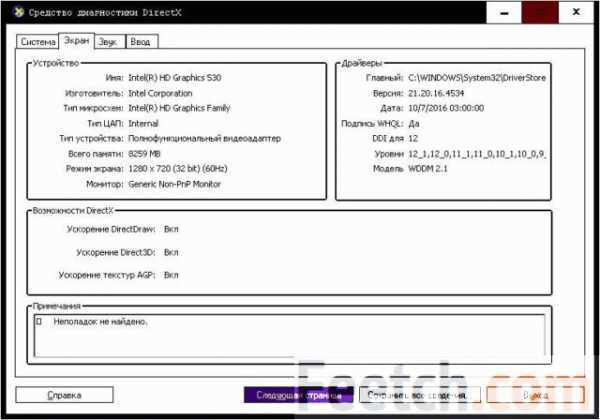Click the Справка button
600x420 pixels.
[64, 395]
